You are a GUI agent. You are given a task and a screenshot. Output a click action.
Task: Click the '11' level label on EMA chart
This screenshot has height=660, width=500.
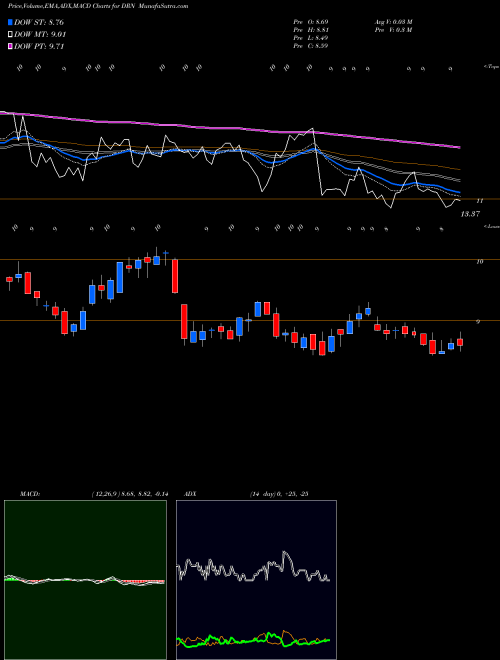coord(479,201)
